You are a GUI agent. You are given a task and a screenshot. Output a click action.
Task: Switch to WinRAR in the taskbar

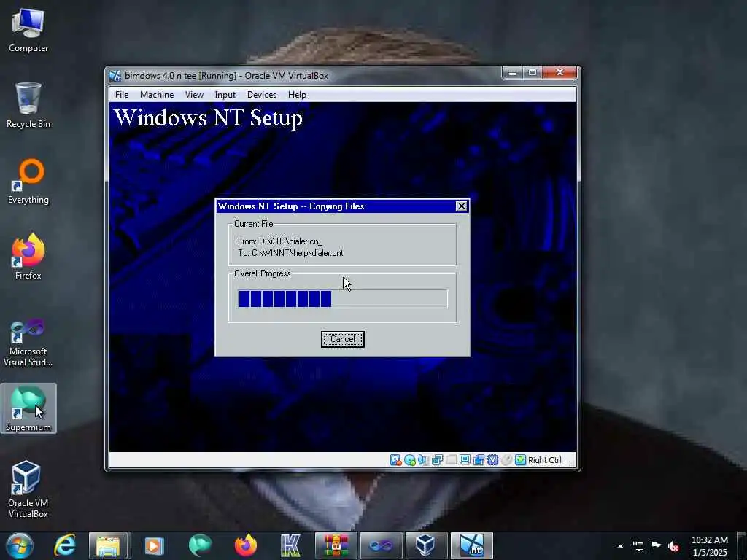pos(336,545)
